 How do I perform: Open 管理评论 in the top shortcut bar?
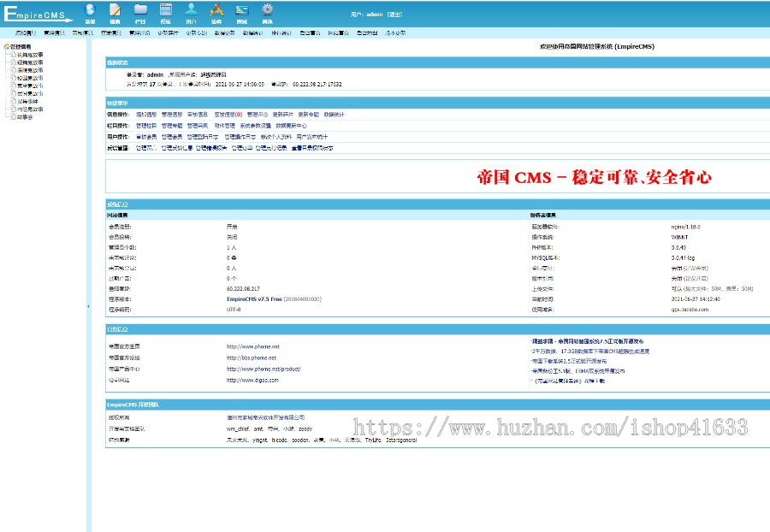point(139,33)
